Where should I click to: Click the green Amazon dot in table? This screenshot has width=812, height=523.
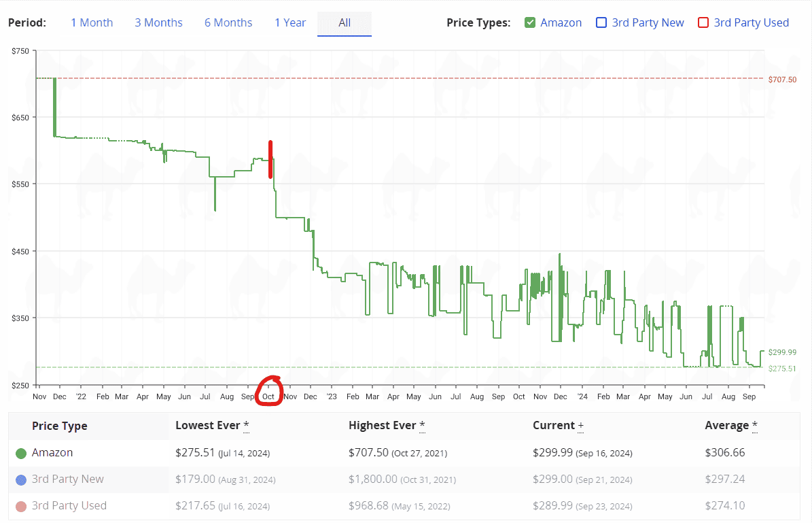[x=20, y=454]
